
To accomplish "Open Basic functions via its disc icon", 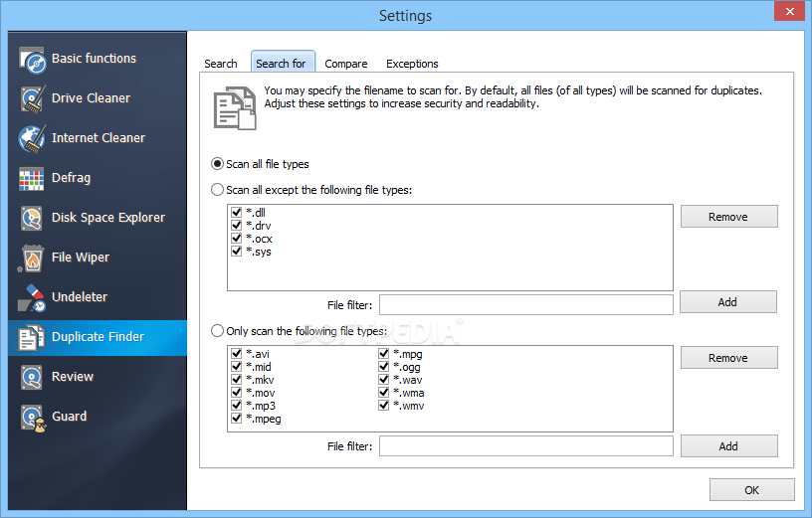I will 32,60.
